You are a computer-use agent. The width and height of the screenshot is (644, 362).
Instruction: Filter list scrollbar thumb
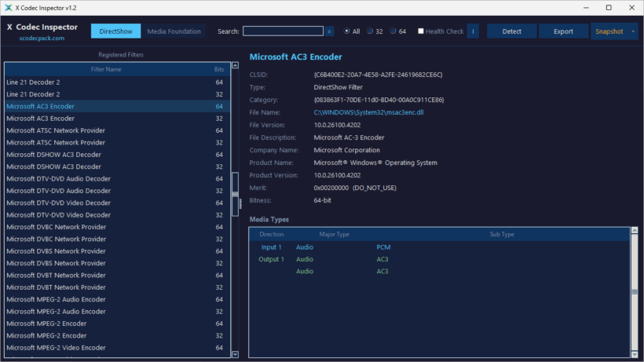236,195
